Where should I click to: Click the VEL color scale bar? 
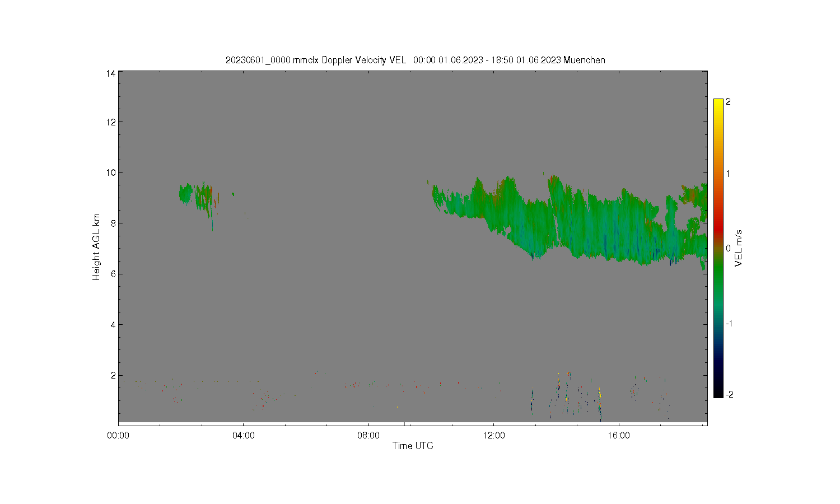[718, 248]
